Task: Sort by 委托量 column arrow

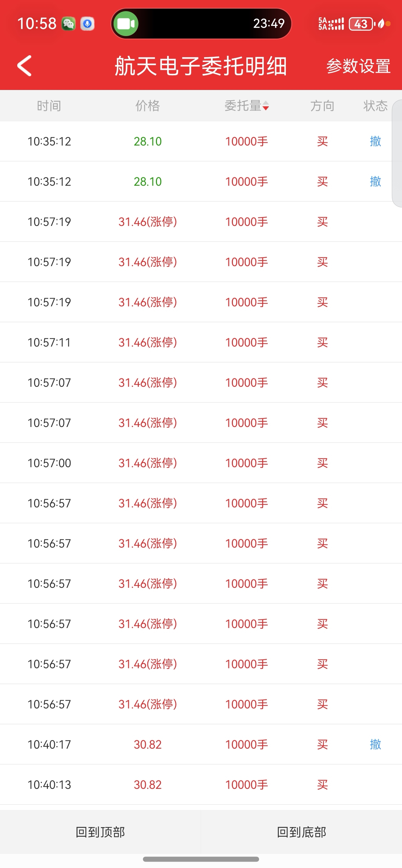Action: tap(265, 106)
